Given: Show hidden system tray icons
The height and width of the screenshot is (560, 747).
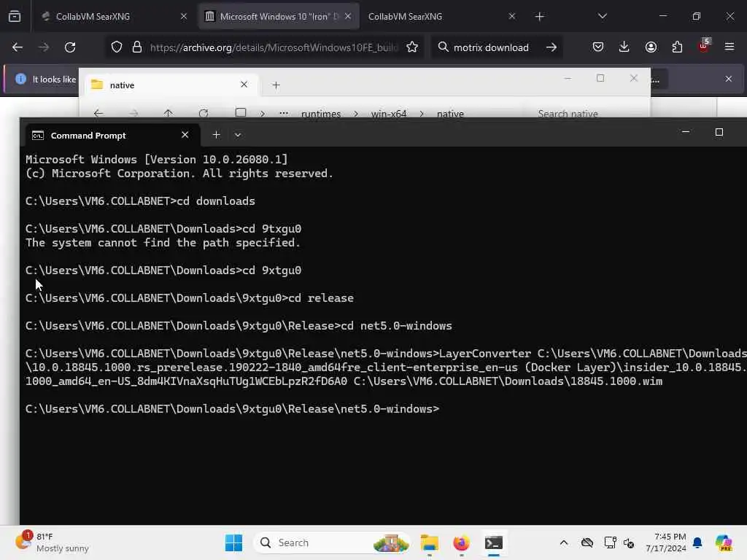Looking at the screenshot, I should pos(564,542).
